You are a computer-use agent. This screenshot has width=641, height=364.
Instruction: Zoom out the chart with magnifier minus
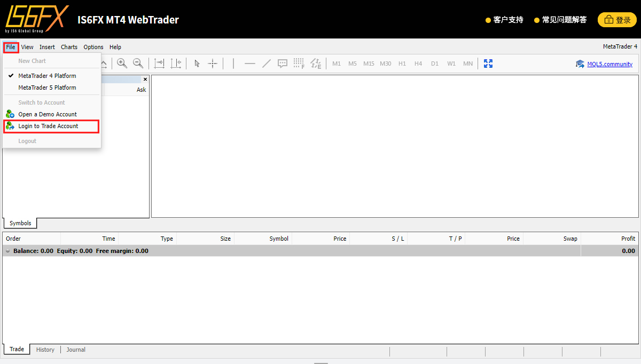138,64
